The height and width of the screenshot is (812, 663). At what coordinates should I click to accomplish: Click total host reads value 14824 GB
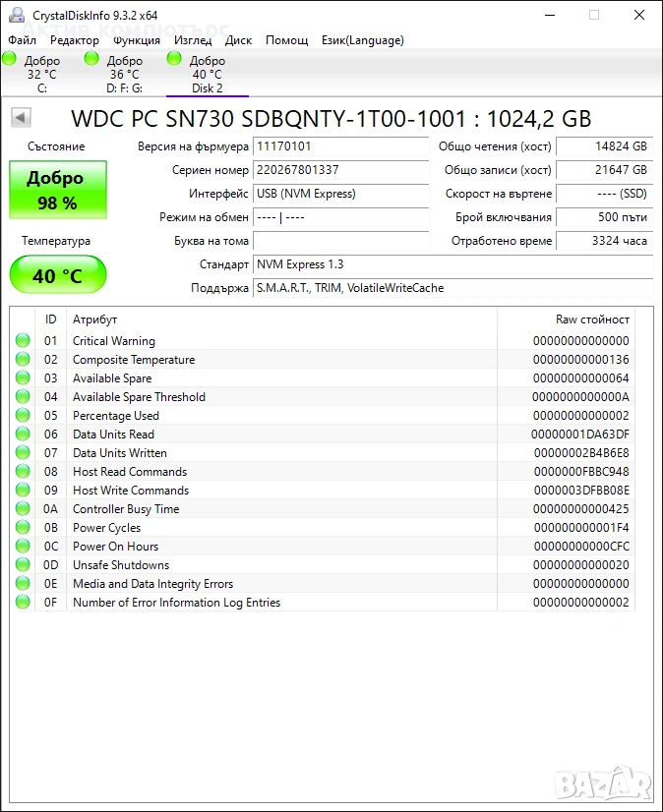tap(604, 146)
